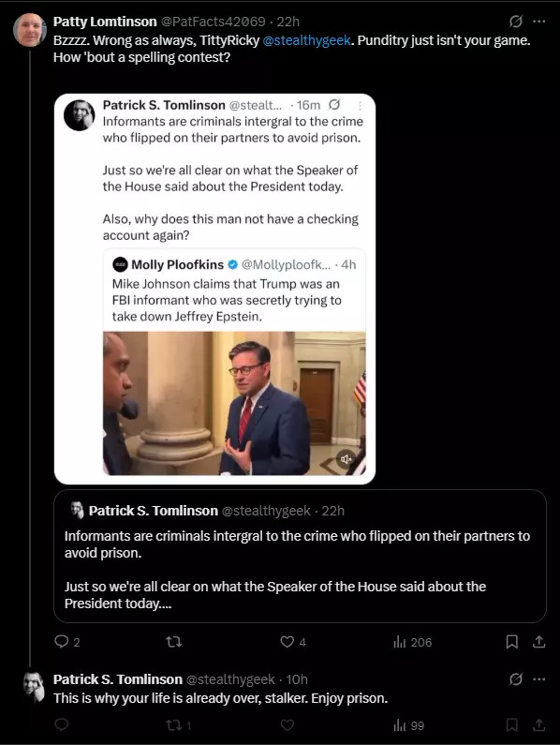Open vertical dots menu in screenshot tweet
This screenshot has width=560, height=745.
pyautogui.click(x=360, y=106)
